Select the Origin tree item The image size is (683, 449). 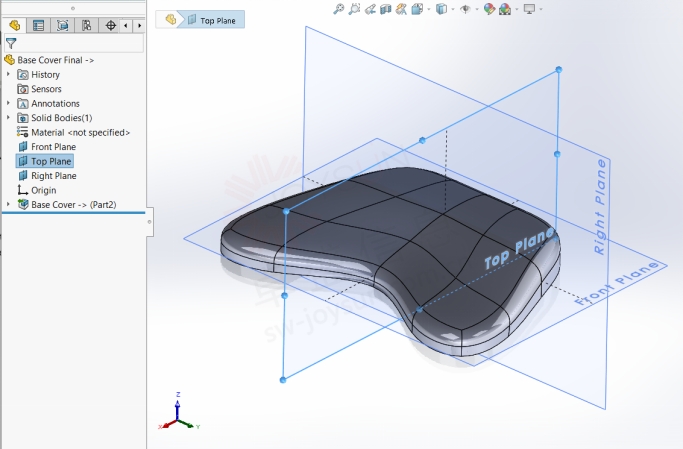point(37,190)
